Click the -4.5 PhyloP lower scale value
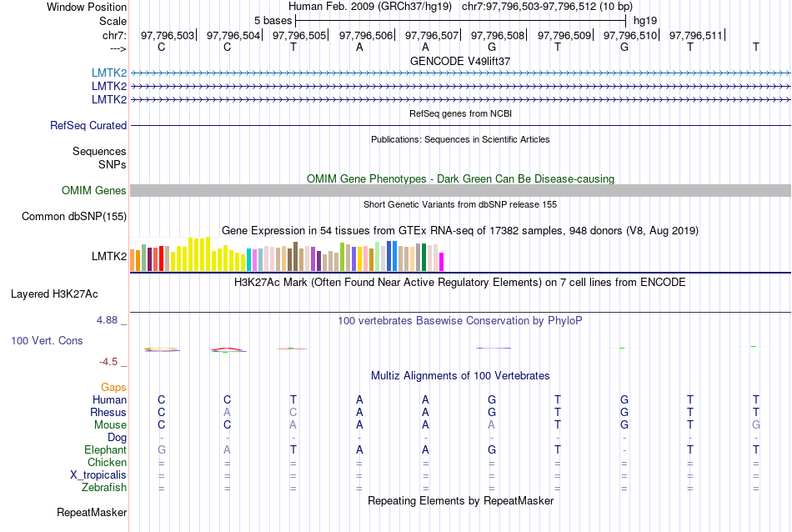 click(x=108, y=362)
